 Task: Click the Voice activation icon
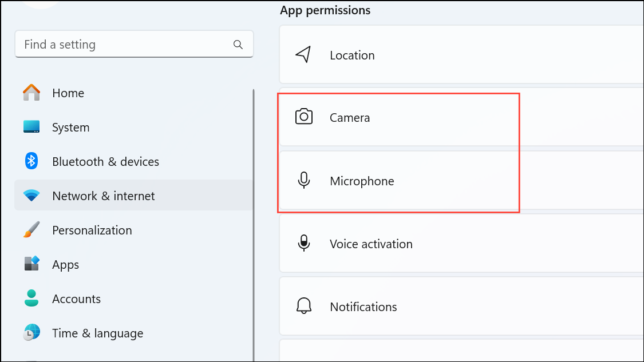(303, 244)
